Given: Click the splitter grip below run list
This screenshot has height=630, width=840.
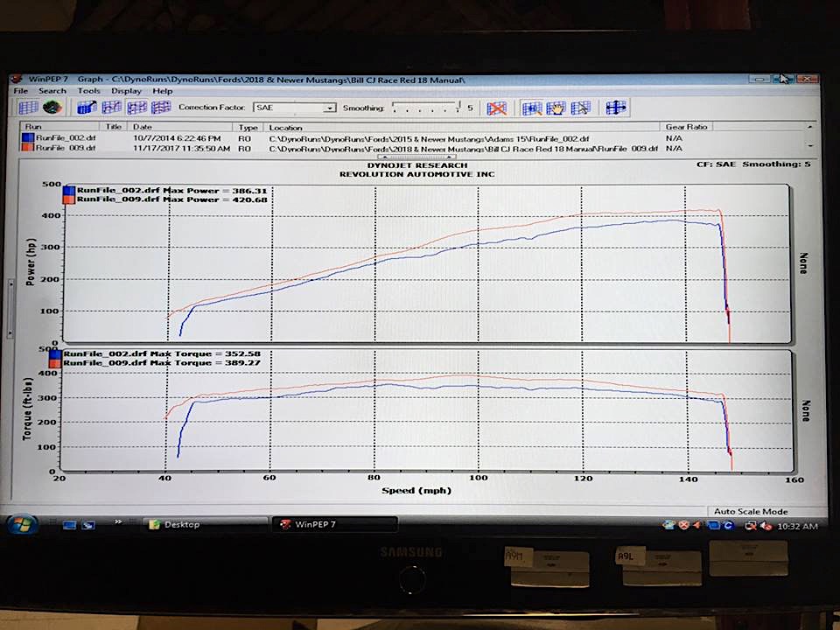Looking at the screenshot, I should tap(416, 157).
